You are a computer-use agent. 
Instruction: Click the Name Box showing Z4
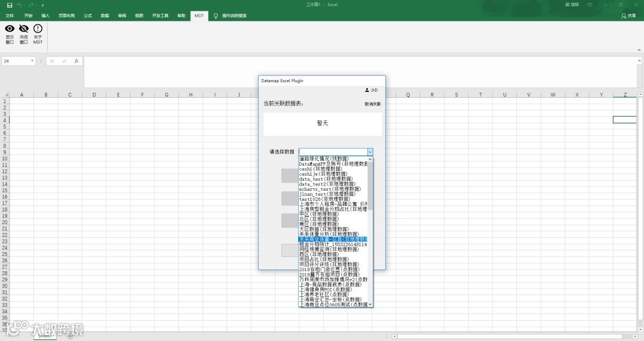click(17, 61)
